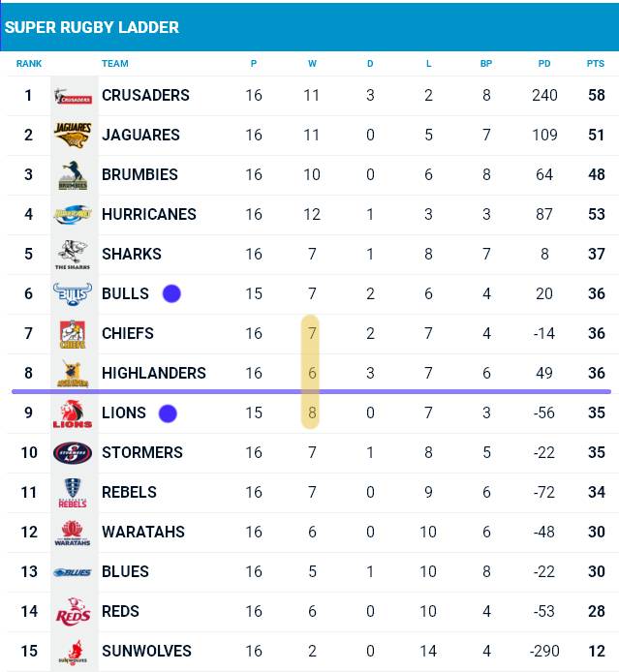Select the W column header
This screenshot has width=619, height=672.
point(312,64)
